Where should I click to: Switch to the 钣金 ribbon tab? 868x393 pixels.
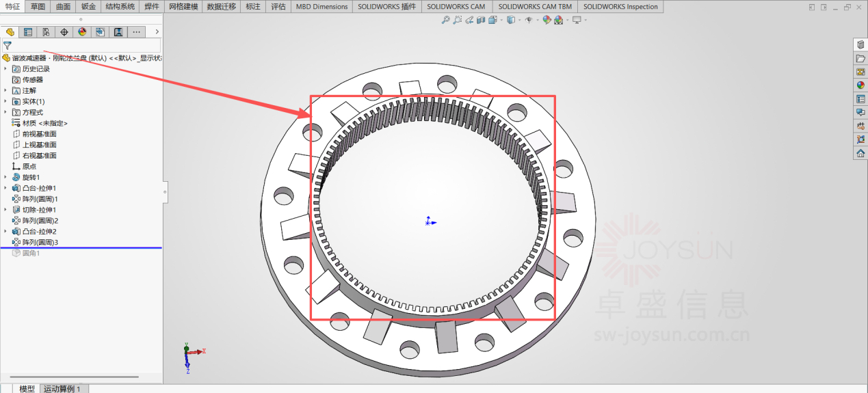click(88, 6)
